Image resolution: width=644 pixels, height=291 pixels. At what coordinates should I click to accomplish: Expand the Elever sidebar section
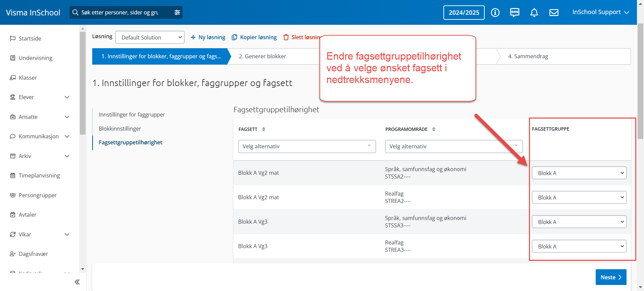point(67,97)
